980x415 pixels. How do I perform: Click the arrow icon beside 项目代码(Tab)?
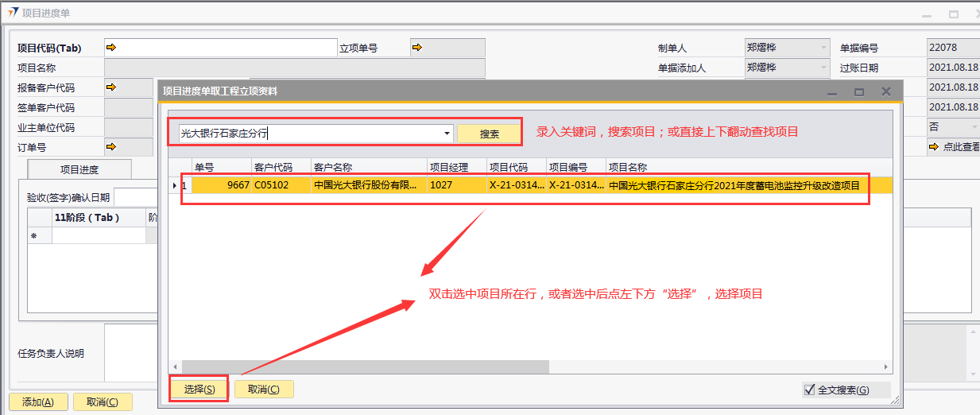point(111,48)
